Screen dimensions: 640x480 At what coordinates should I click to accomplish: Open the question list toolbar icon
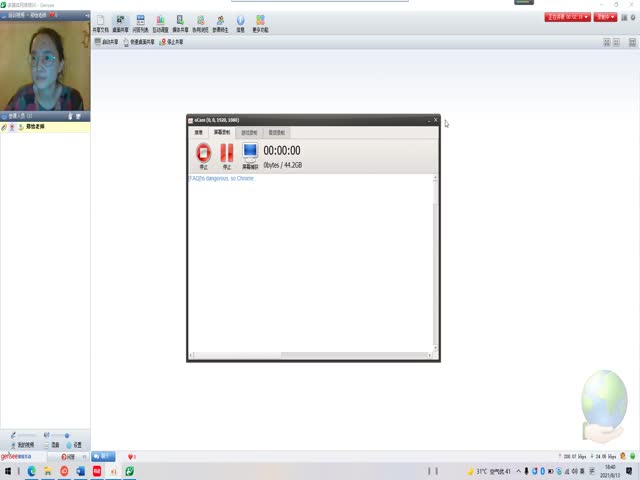140,23
